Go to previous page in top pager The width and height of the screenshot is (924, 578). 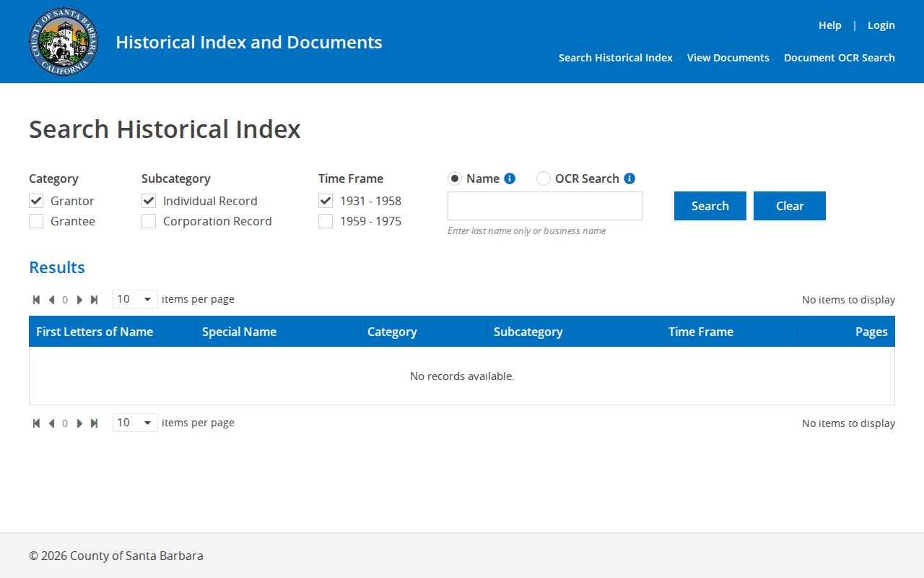coord(51,300)
